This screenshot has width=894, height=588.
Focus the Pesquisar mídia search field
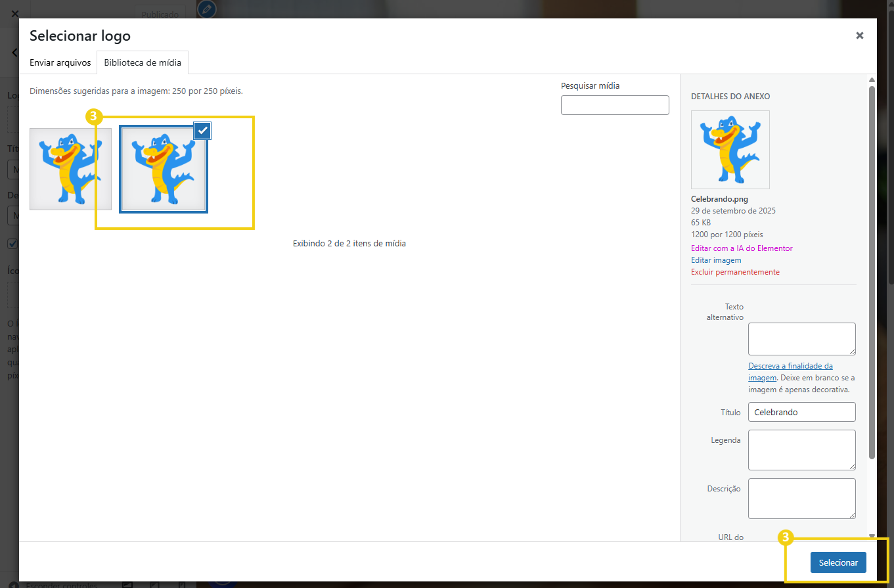614,105
